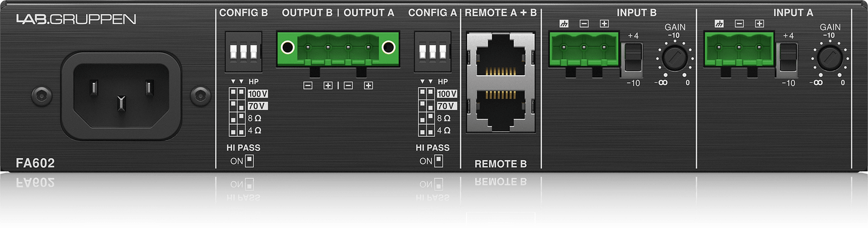Flip Input A +4/-10 sensitivity switch
868x228 pixels.
click(x=787, y=58)
